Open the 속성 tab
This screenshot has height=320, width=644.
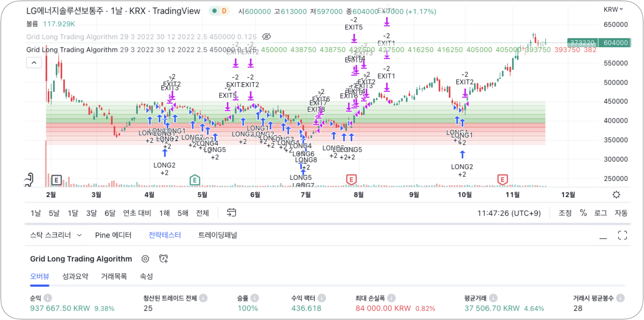click(146, 276)
